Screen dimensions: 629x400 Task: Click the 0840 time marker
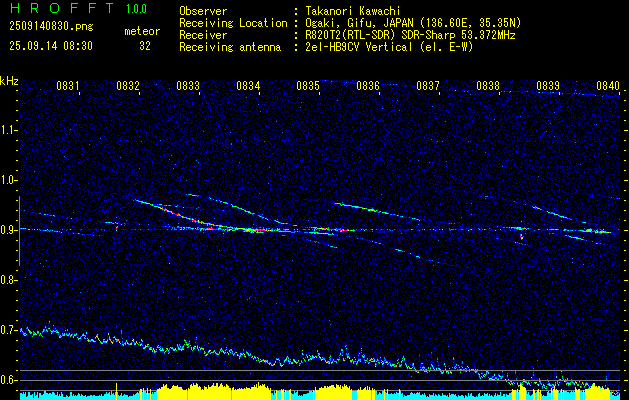[608, 86]
